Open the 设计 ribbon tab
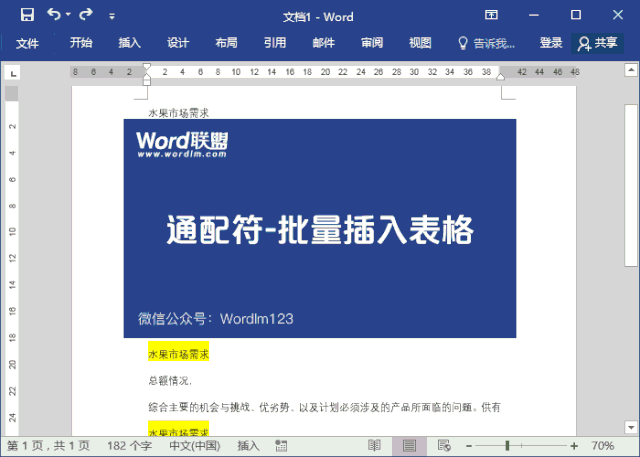 pos(178,43)
